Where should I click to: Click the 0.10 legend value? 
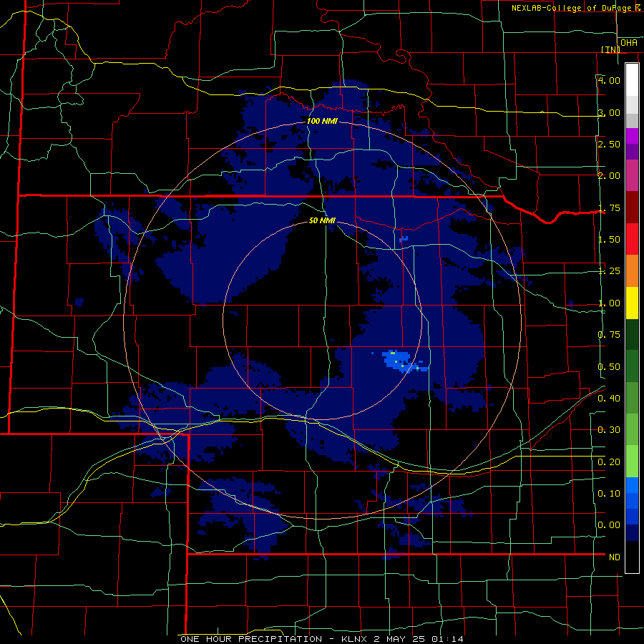pos(609,494)
